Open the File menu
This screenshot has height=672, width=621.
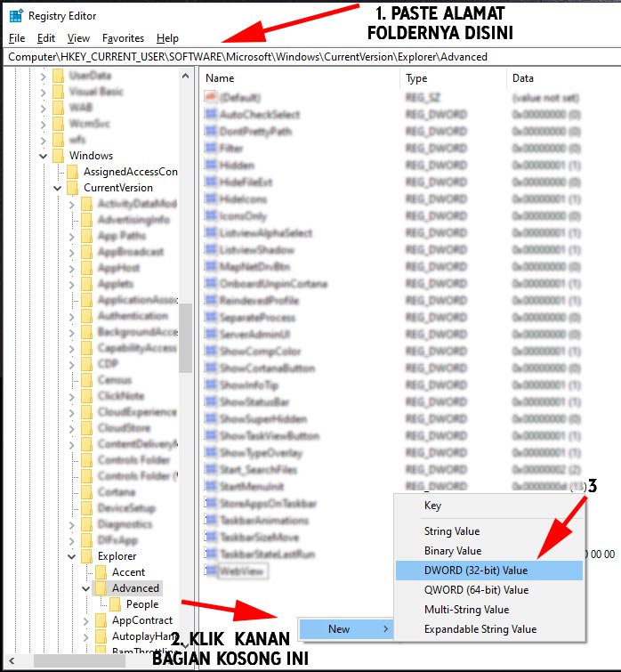click(x=17, y=38)
